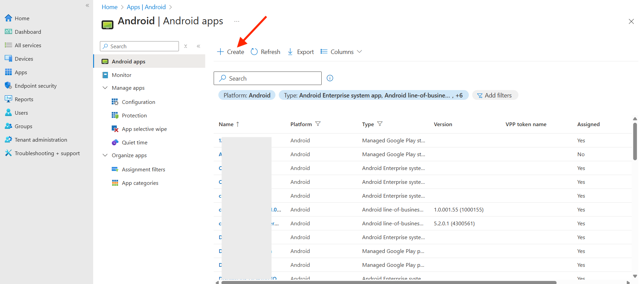Click the Export download icon

coord(290,52)
